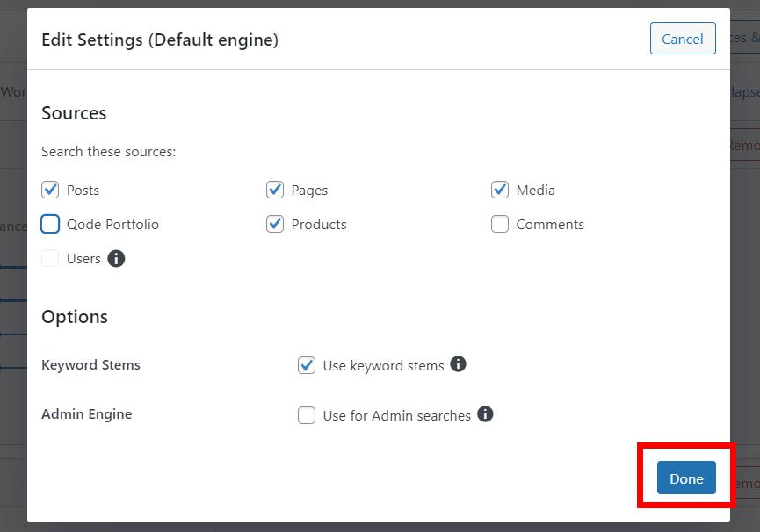Uncheck the Posts source checkbox
Image resolution: width=760 pixels, height=532 pixels.
50,190
